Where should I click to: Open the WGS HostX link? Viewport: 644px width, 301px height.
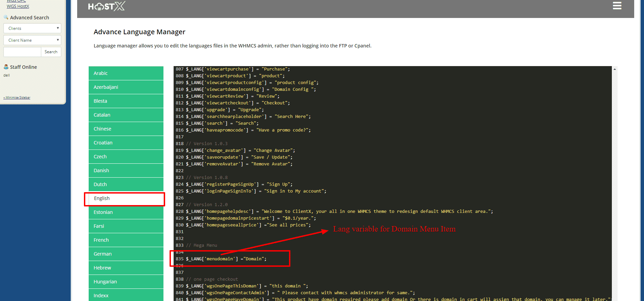click(18, 6)
